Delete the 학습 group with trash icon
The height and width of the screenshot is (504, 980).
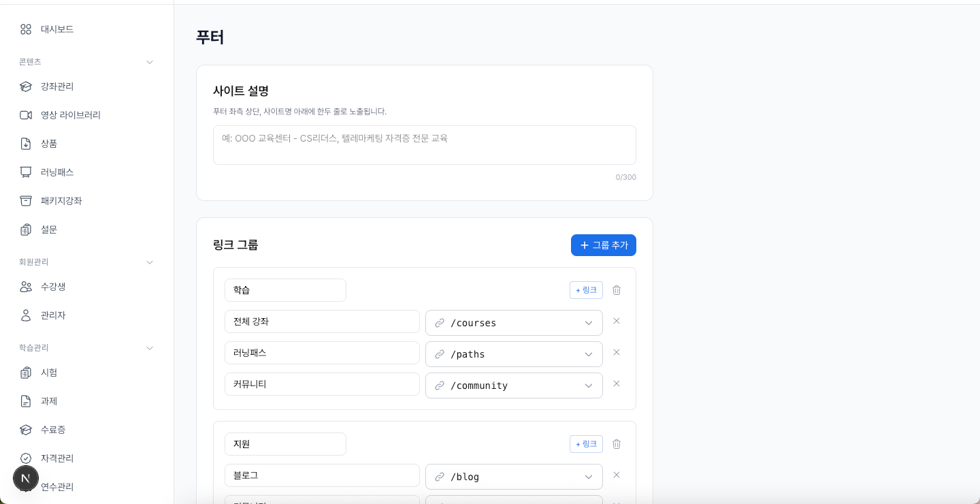pos(617,290)
